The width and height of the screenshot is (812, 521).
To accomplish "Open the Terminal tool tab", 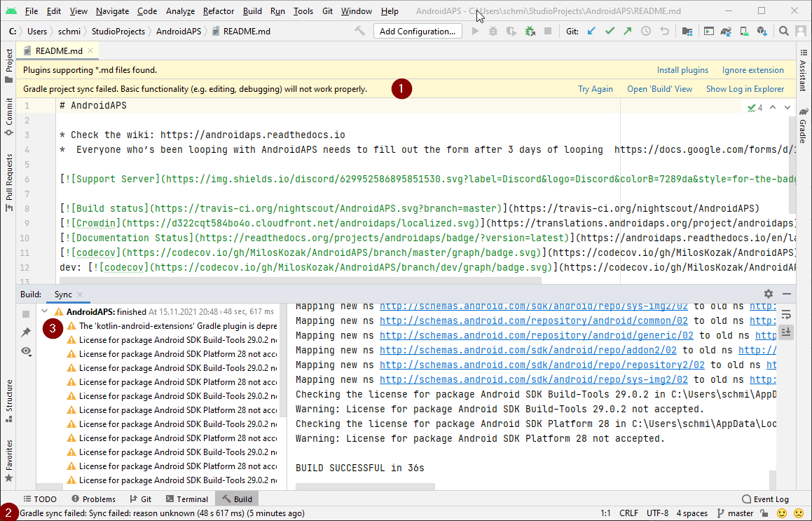I will tap(187, 499).
